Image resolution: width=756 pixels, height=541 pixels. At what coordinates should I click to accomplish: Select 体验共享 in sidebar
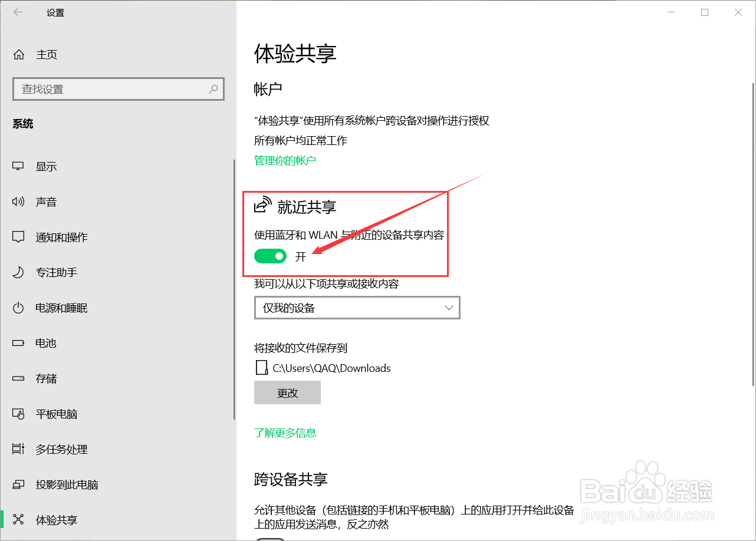(118, 520)
